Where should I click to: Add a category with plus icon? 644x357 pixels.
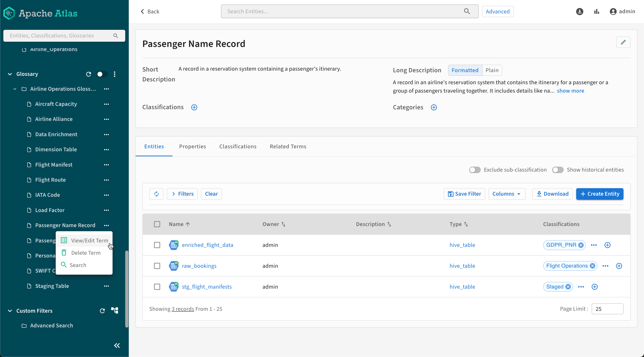click(x=433, y=107)
